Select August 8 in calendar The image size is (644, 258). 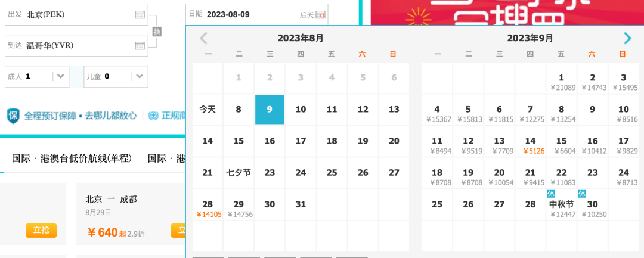[239, 110]
